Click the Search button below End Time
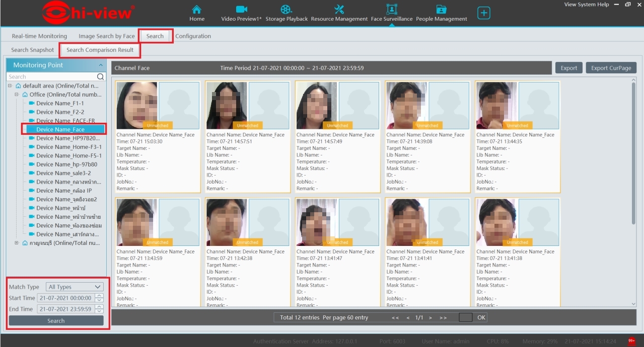Image resolution: width=644 pixels, height=347 pixels. pyautogui.click(x=56, y=321)
